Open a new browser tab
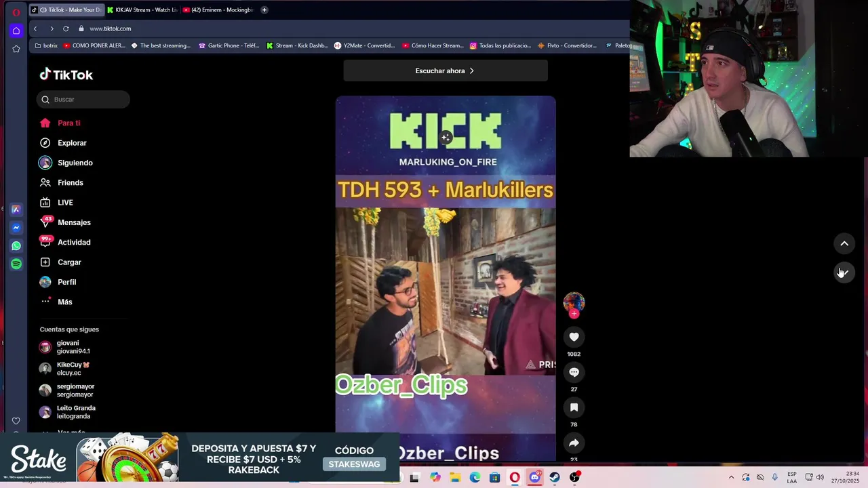868x488 pixels. (264, 9)
